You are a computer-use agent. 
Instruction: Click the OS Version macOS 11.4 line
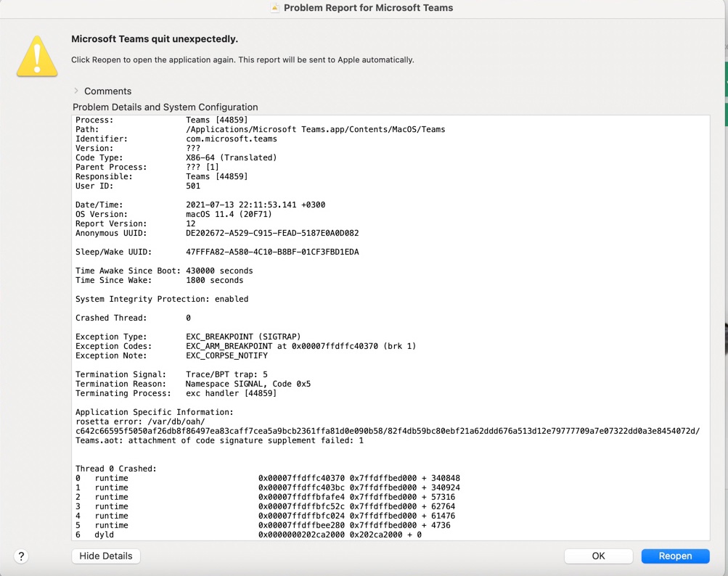(173, 214)
